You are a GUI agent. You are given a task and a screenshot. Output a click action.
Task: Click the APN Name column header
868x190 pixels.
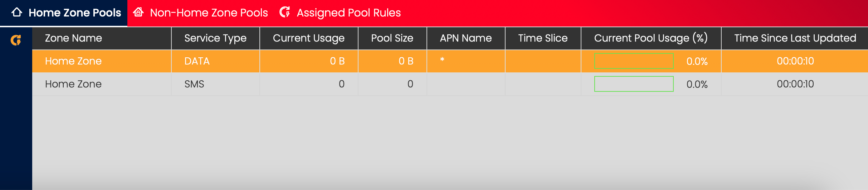(465, 38)
